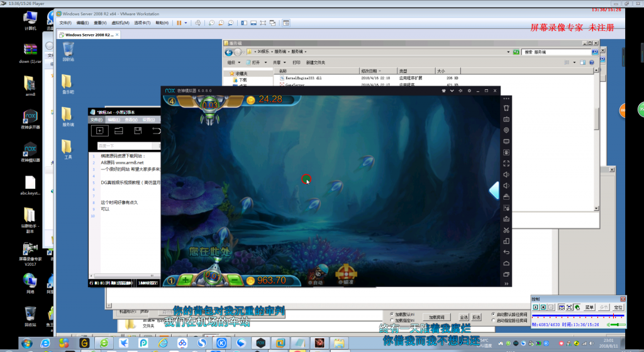Click the Nox back arrow icon
Viewport: 644px width, 352px height.
(x=506, y=252)
